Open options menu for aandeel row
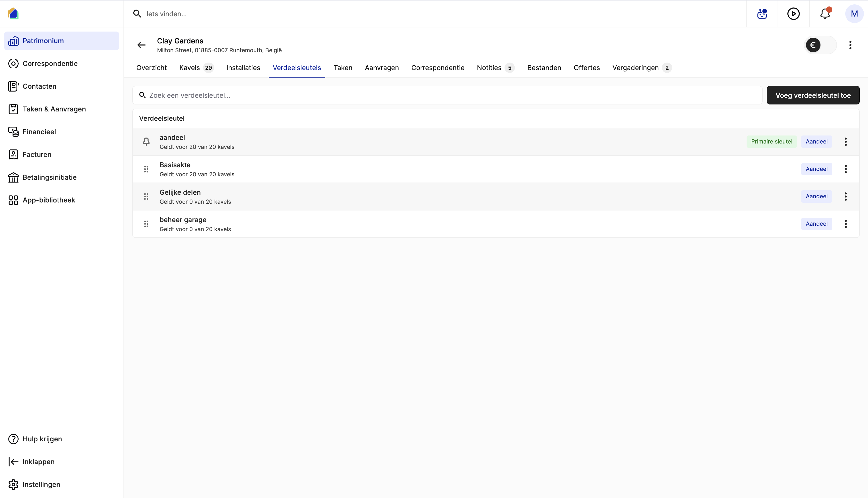The width and height of the screenshot is (868, 498). [846, 142]
